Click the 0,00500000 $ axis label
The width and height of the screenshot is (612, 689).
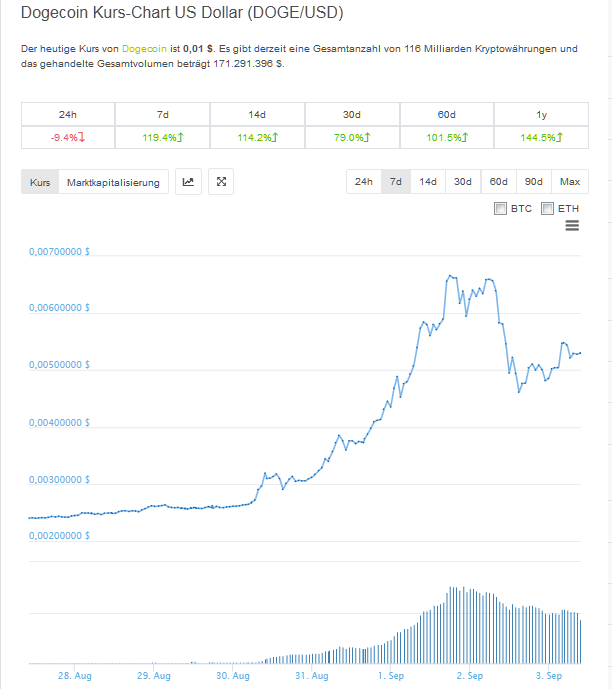[59, 365]
